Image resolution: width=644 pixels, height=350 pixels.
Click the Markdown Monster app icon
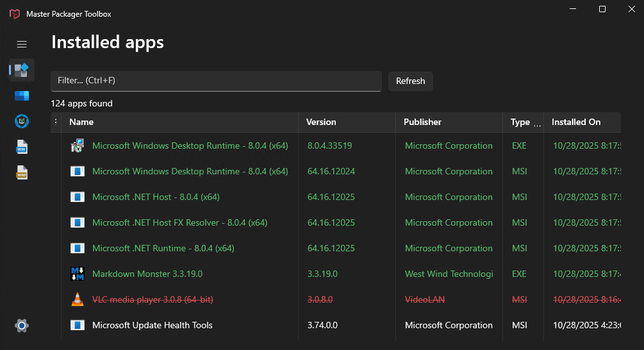coord(77,274)
